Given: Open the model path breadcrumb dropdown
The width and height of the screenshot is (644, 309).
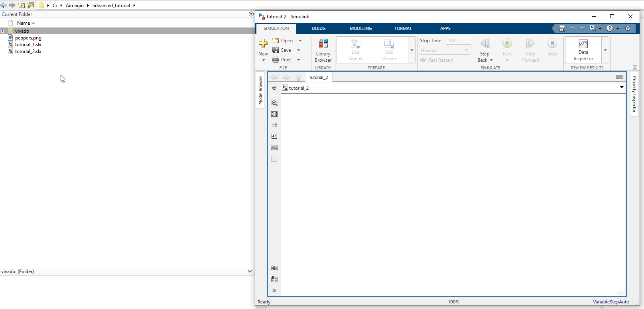Looking at the screenshot, I should [622, 87].
